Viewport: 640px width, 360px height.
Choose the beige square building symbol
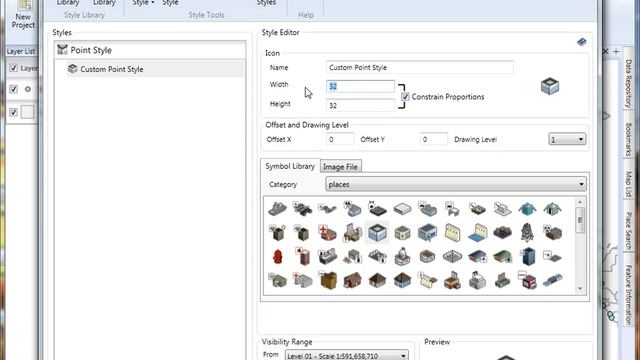(x=402, y=233)
